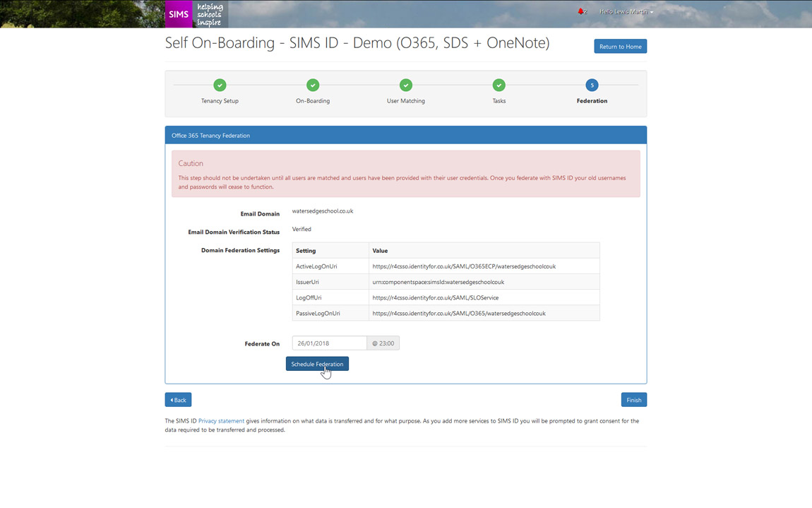Open the red notification bell
The image size is (812, 508).
pos(581,11)
